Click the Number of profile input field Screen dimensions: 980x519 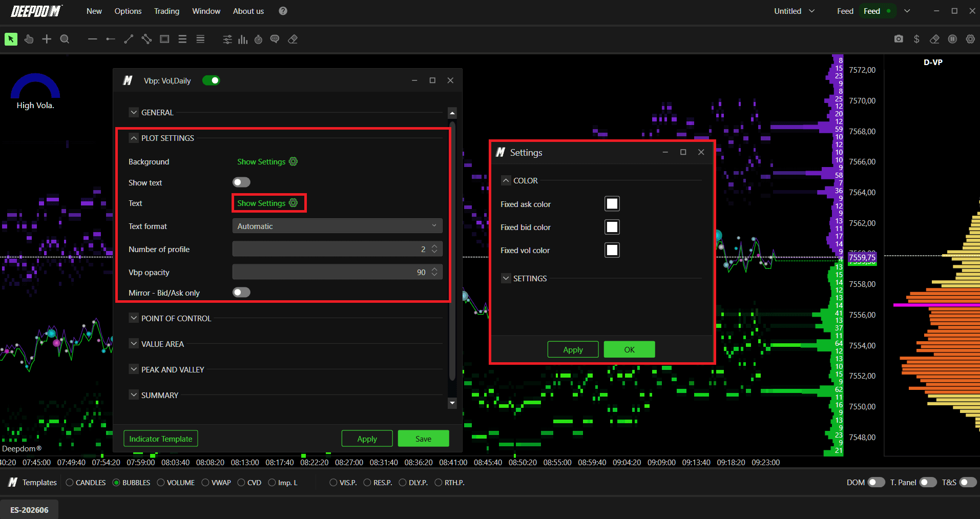click(x=337, y=249)
